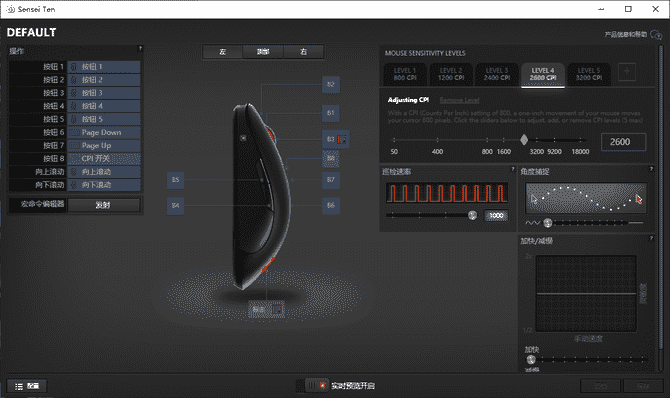Click the add sensitivity level plus button
This screenshot has width=670, height=398.
(626, 72)
